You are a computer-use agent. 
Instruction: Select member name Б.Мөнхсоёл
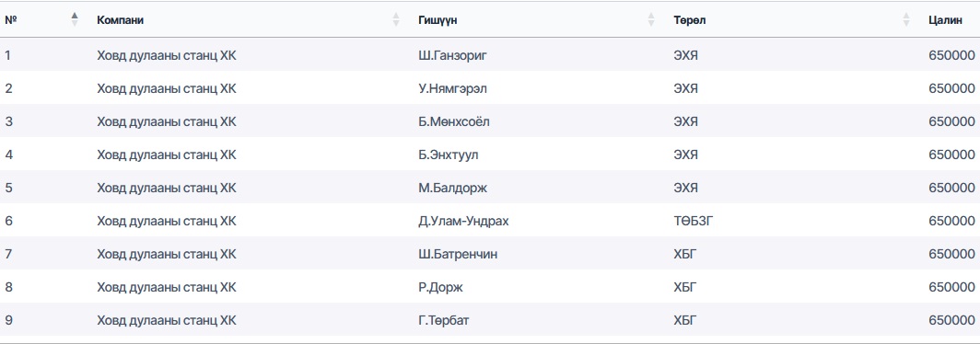click(454, 121)
